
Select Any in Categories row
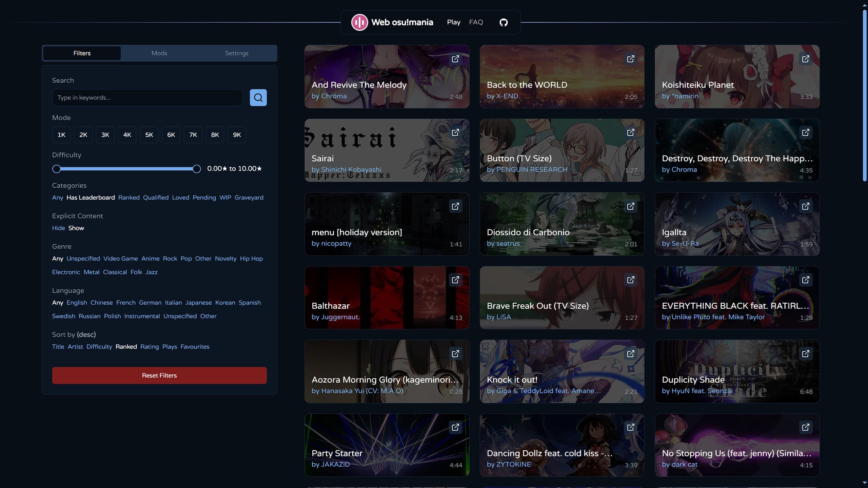pyautogui.click(x=58, y=198)
